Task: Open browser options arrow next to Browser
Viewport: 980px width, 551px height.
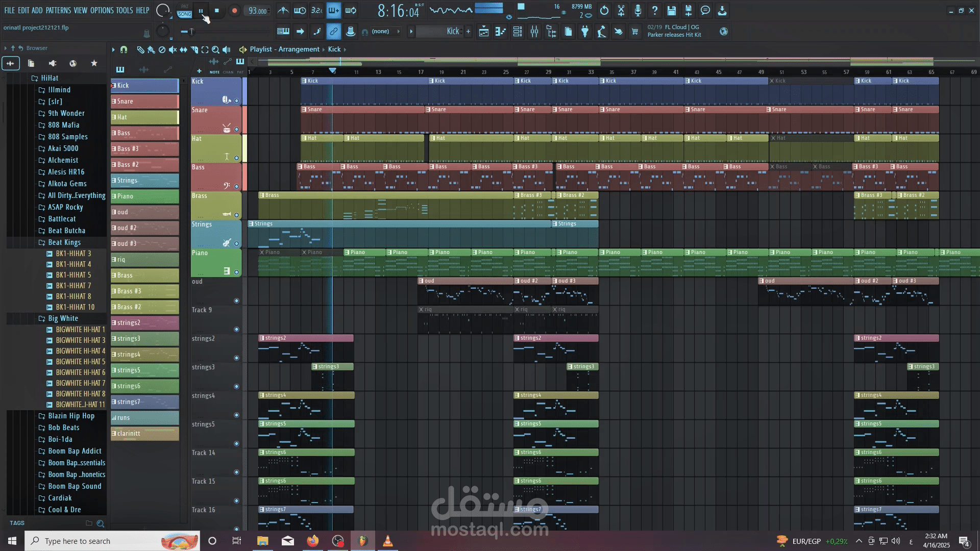Action: tap(6, 48)
